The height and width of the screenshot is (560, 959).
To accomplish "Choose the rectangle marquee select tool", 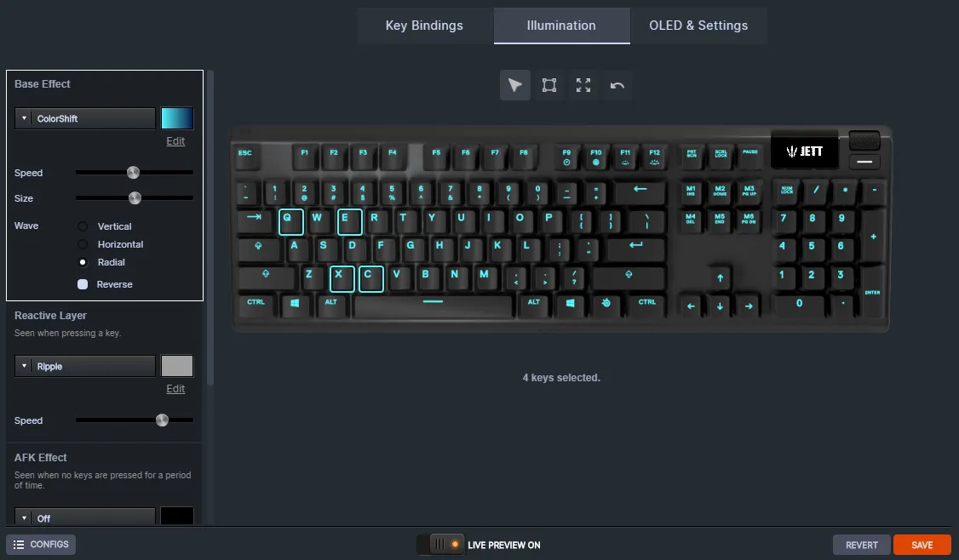I will click(549, 86).
